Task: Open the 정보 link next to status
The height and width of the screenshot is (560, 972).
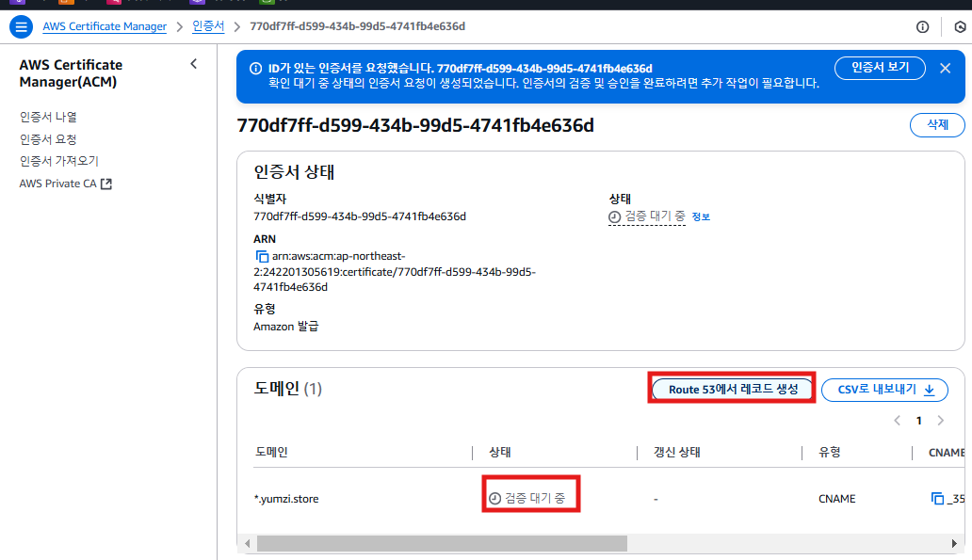Action: pyautogui.click(x=701, y=216)
